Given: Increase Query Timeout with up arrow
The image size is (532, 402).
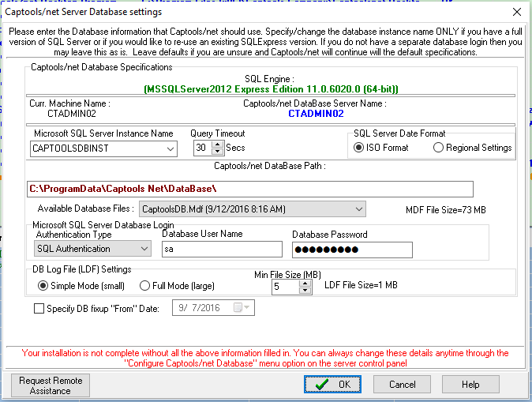Looking at the screenshot, I should click(217, 145).
